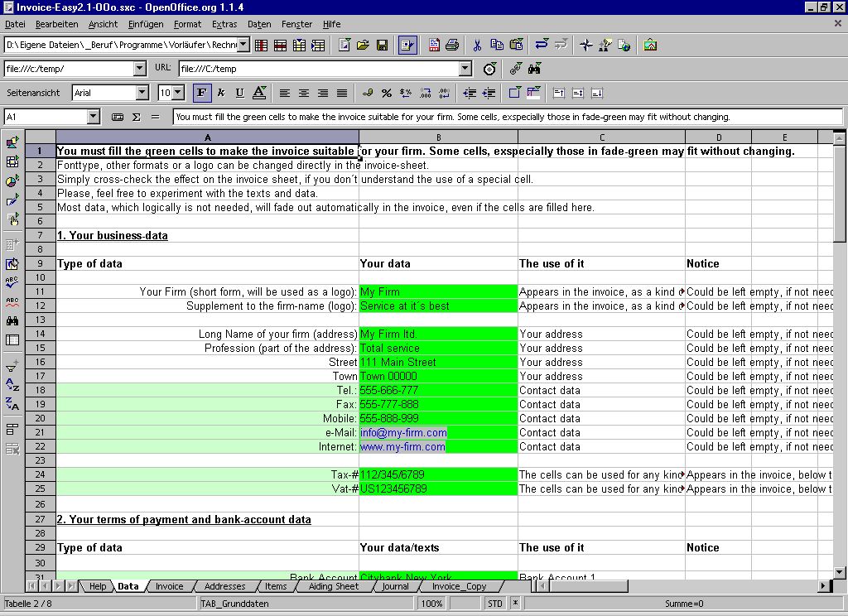Sort descending with the Z-A icon
Image resolution: width=848 pixels, height=616 pixels.
click(x=12, y=404)
